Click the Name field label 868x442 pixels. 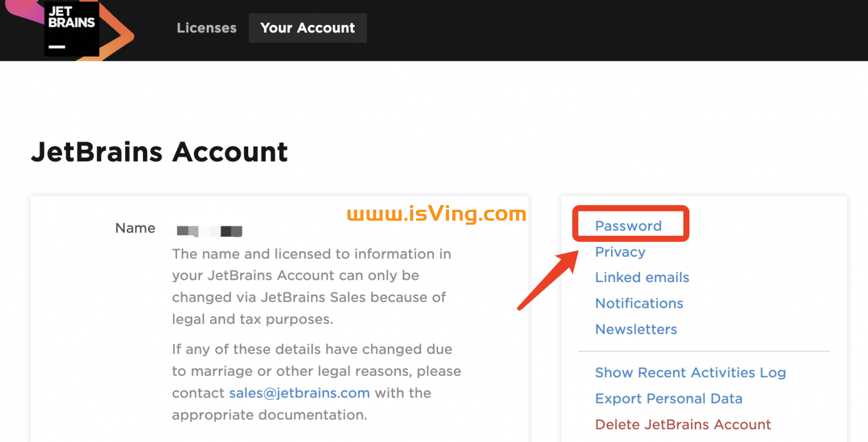click(135, 228)
